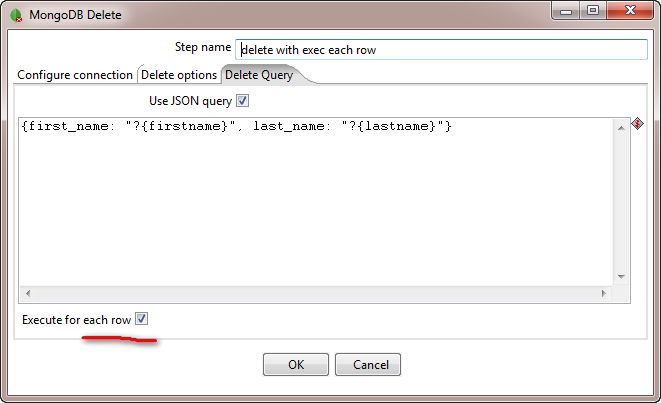Open the Delete options tab
Image resolution: width=661 pixels, height=403 pixels.
click(179, 75)
